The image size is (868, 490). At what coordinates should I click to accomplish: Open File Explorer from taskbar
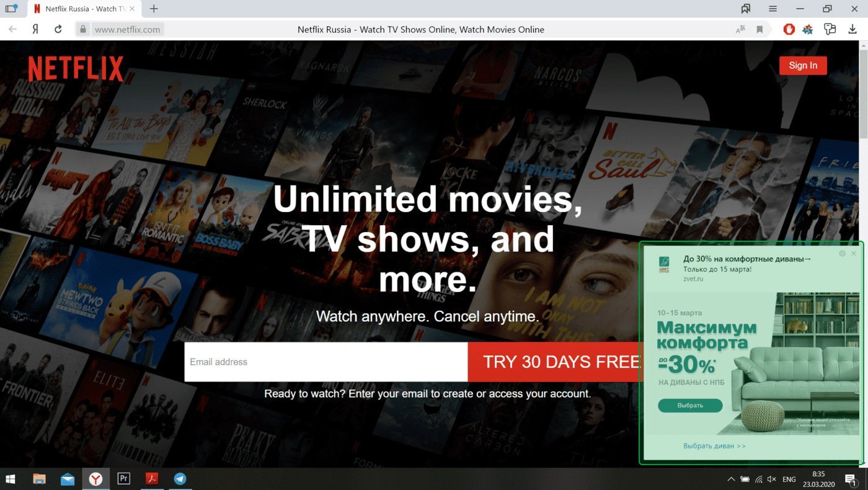click(x=39, y=479)
